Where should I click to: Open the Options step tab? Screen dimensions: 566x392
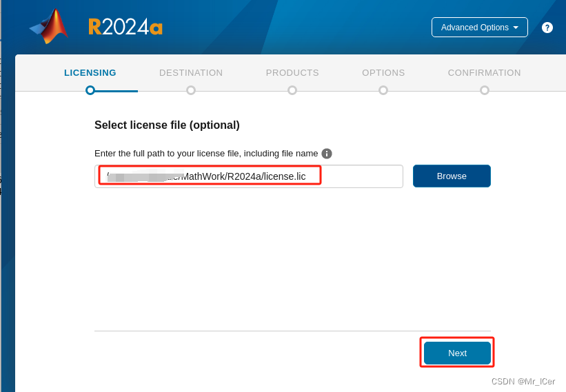coord(383,73)
